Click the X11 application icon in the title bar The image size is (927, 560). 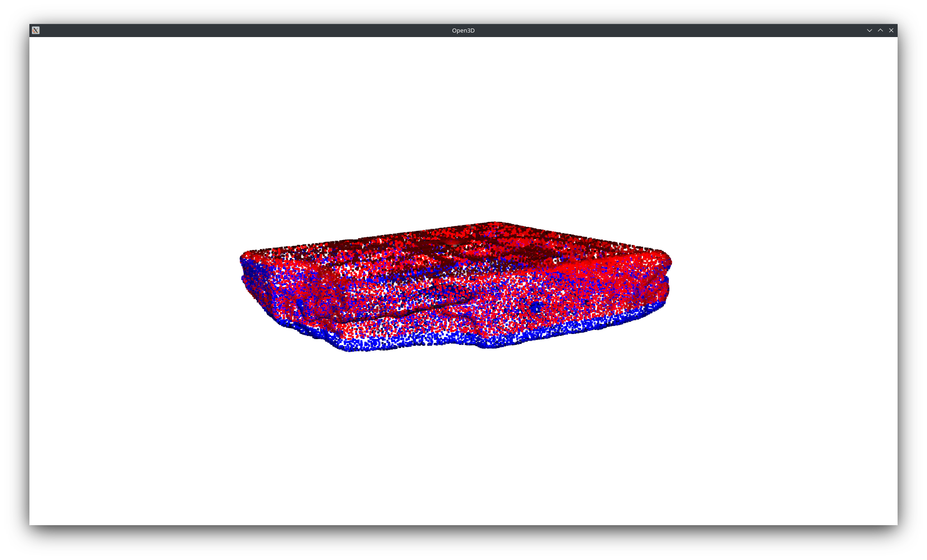point(36,30)
